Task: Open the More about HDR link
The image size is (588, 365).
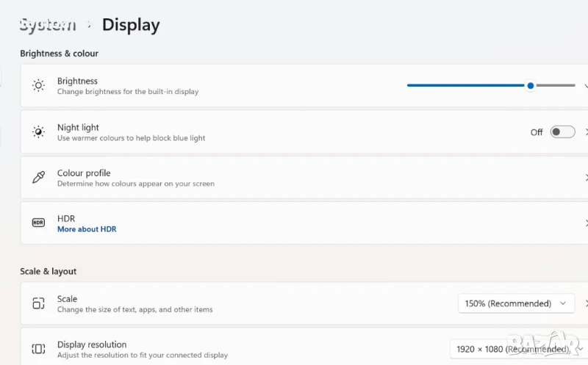Action: tap(87, 229)
